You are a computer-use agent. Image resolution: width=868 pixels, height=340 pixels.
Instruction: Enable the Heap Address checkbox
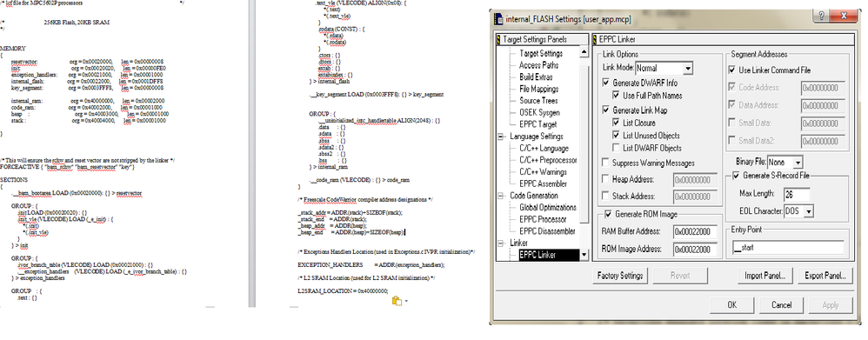click(605, 179)
